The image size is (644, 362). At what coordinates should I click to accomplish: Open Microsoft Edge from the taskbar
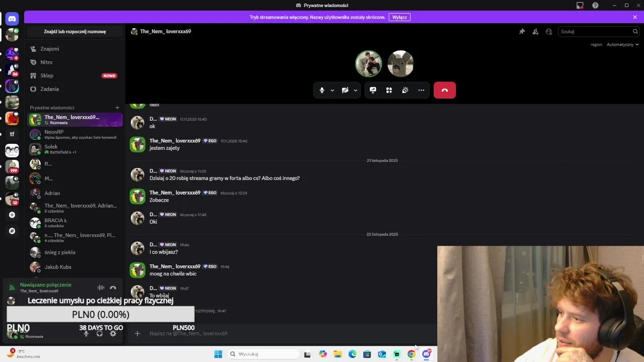(x=353, y=354)
